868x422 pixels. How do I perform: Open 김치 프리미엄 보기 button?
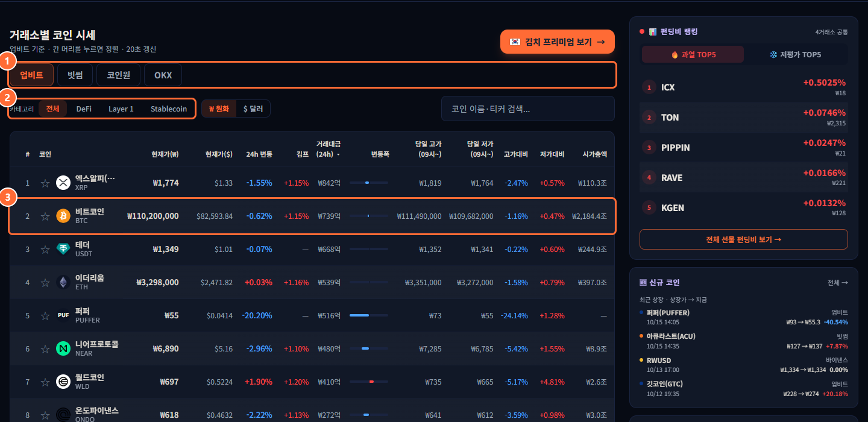pos(558,42)
